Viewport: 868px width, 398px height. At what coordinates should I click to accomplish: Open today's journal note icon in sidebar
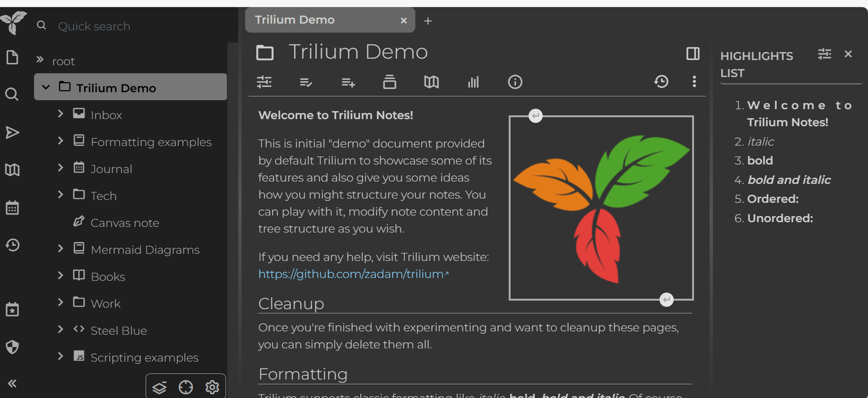(x=12, y=310)
